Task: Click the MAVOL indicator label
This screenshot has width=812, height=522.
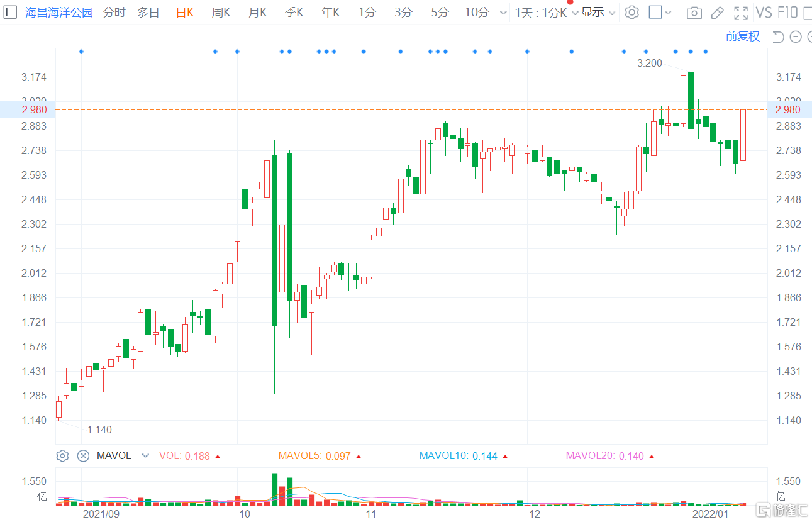Action: coord(114,456)
